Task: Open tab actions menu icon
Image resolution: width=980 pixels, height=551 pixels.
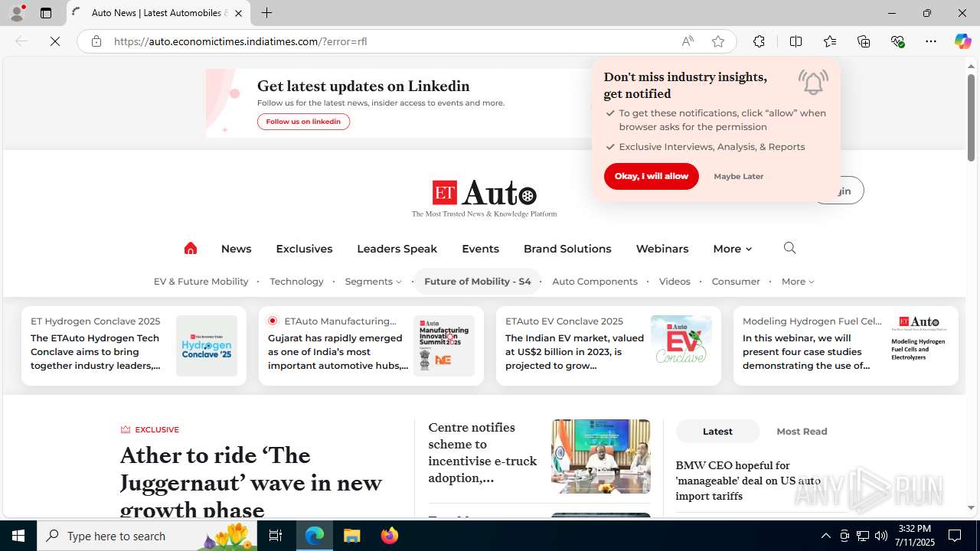Action: pos(46,13)
